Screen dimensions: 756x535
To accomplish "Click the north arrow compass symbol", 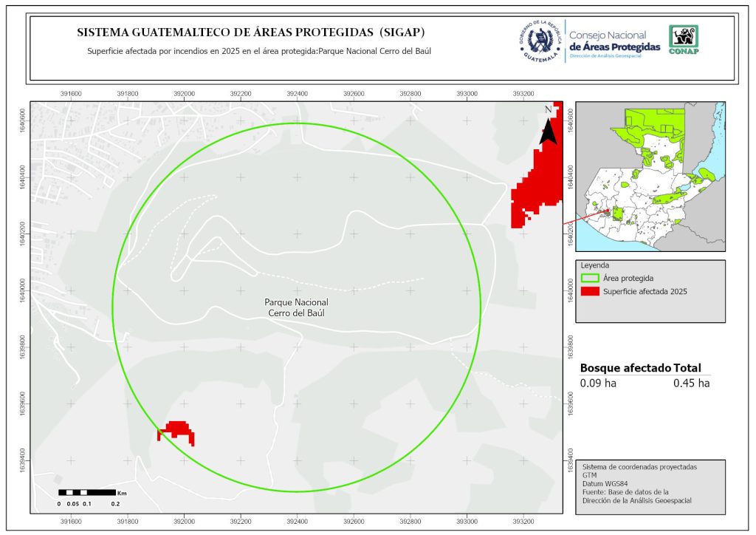I will (548, 126).
